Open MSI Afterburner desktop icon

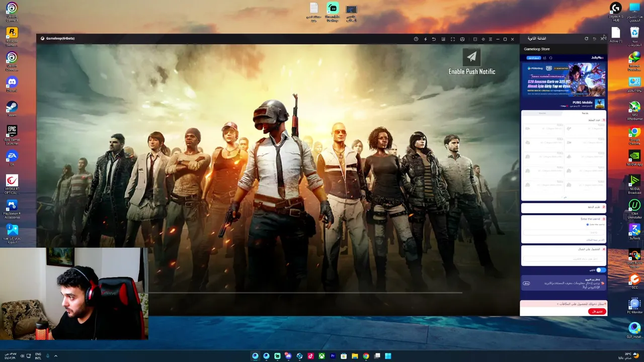point(634,110)
